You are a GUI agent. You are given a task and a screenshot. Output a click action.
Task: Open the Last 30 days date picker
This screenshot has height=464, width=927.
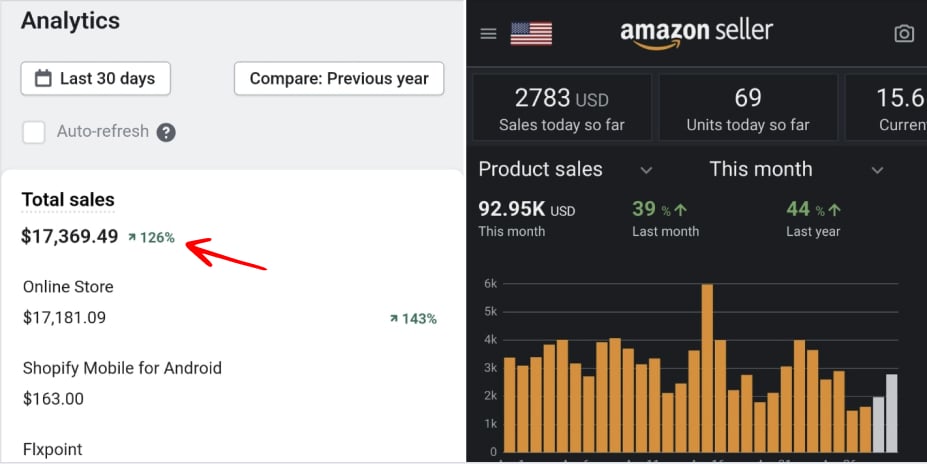pyautogui.click(x=95, y=78)
